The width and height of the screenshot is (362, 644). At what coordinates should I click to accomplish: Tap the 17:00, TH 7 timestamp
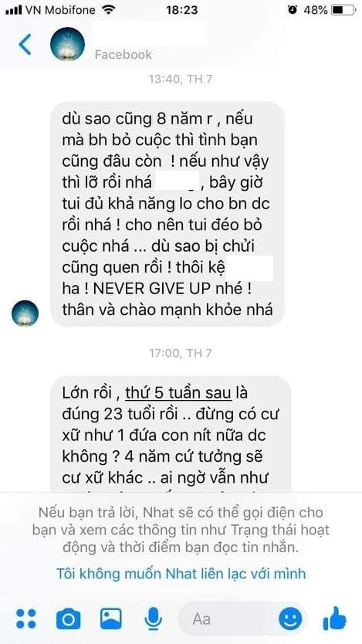181,353
